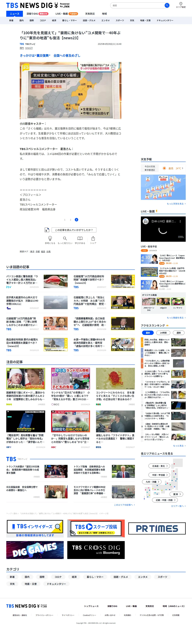Click the コロナ category pill at bottom
This screenshot has height=644, width=192.
(x=58, y=577)
